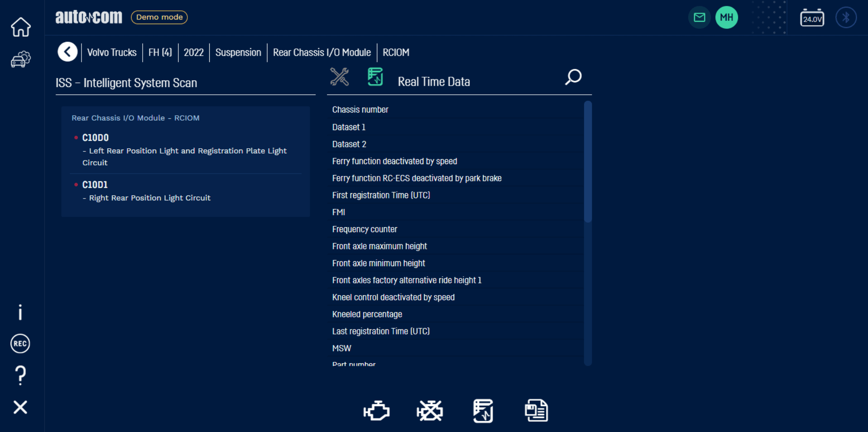Click the erase fault codes icon
Screen dimensions: 868x432
click(429, 411)
